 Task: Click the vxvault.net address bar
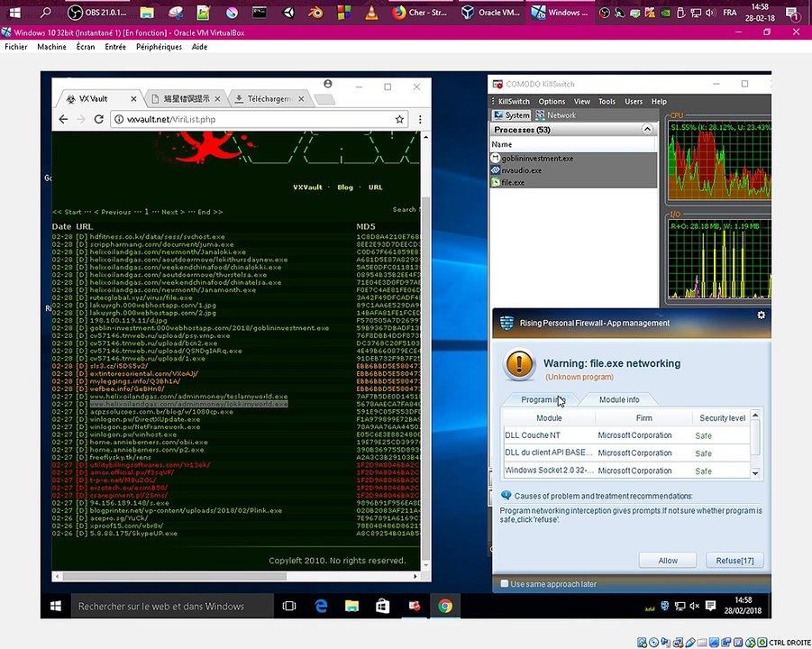[259, 119]
